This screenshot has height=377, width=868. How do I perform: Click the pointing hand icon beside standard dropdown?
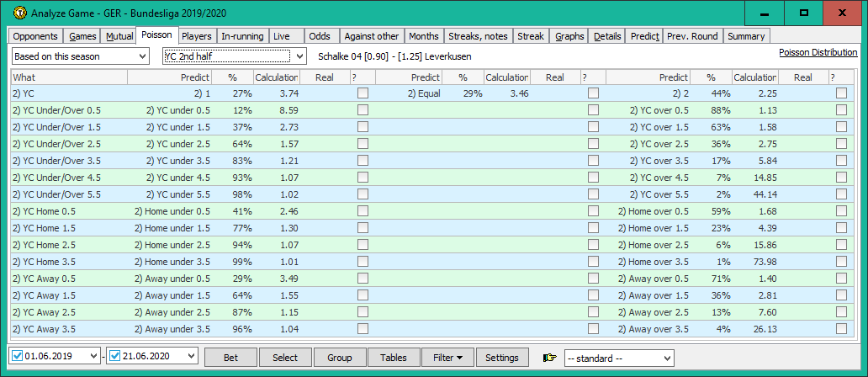click(x=550, y=358)
